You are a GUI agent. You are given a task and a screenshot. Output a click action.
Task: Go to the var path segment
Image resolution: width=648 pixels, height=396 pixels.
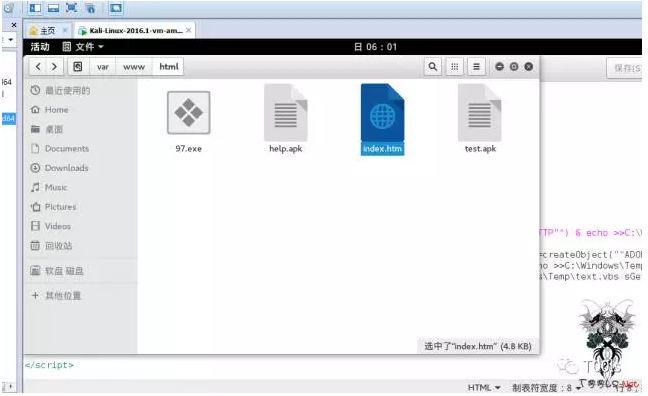click(103, 67)
